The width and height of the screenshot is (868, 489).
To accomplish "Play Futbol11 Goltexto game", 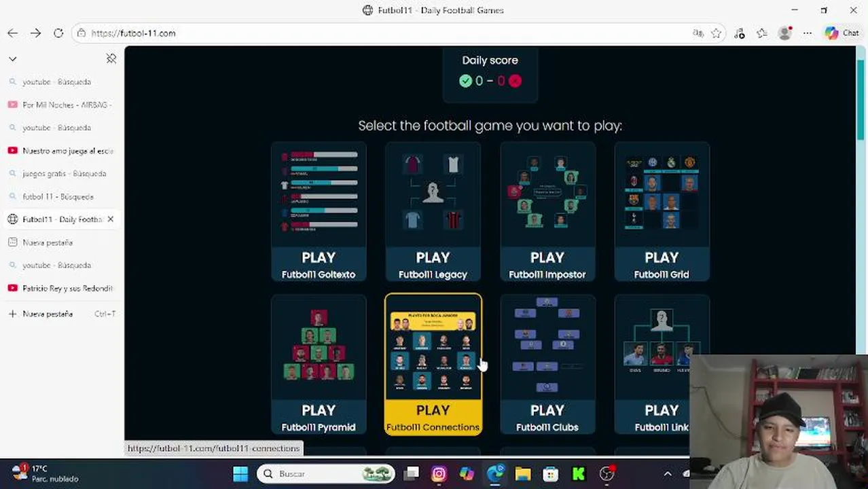I will click(319, 211).
